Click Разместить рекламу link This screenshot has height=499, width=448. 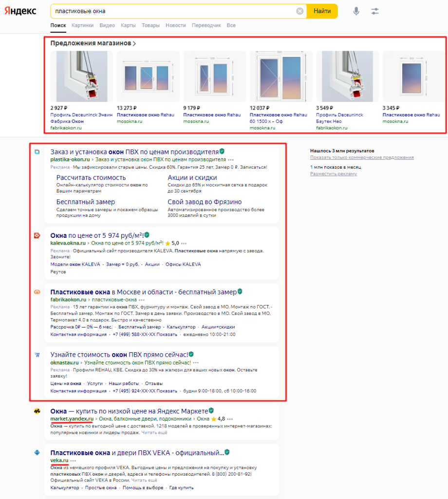[334, 174]
